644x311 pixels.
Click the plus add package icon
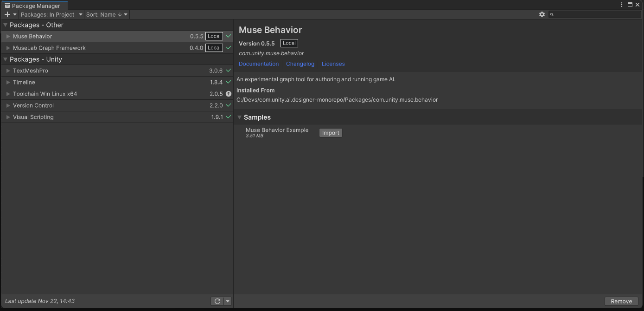click(7, 14)
